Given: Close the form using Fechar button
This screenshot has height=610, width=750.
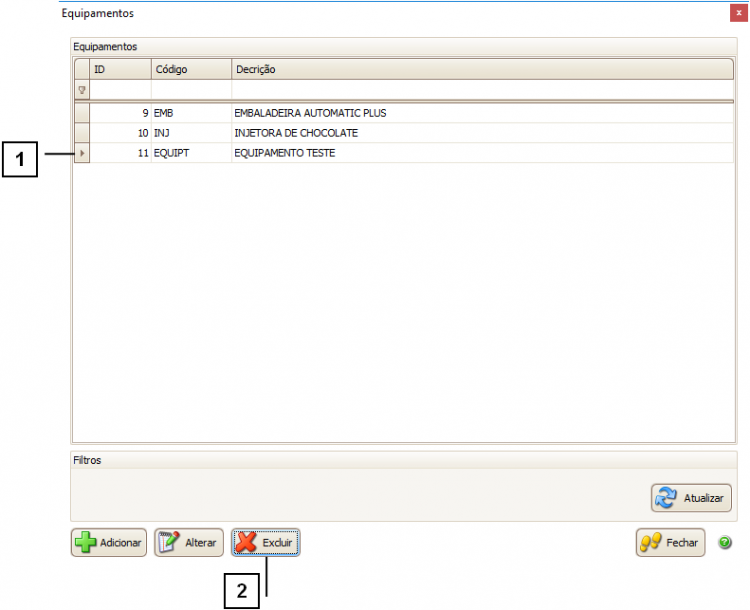Looking at the screenshot, I should (x=670, y=542).
